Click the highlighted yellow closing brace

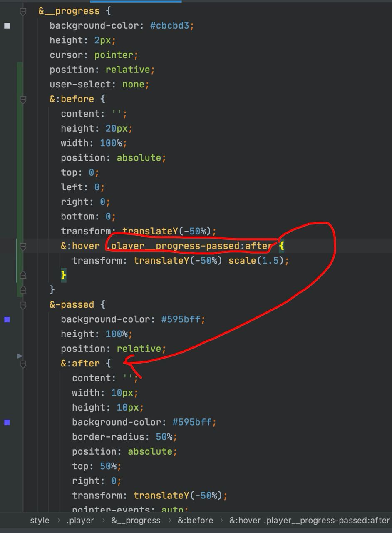(x=63, y=275)
